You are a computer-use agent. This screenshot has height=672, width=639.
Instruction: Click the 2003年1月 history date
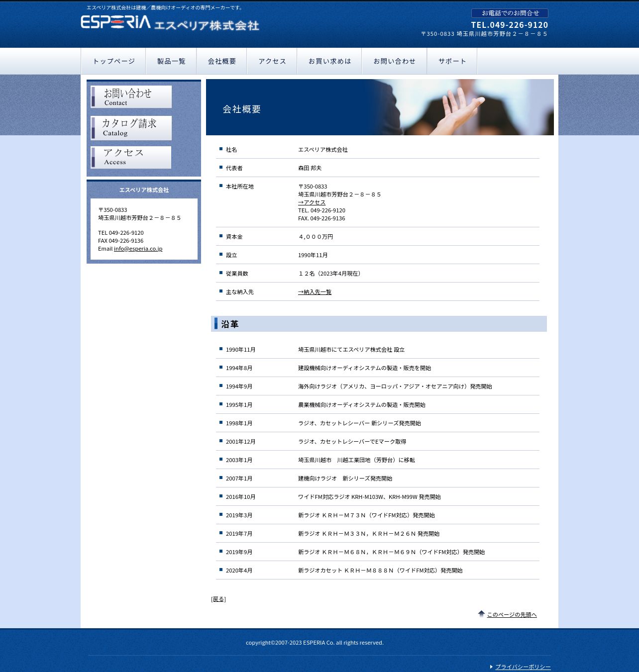pyautogui.click(x=239, y=460)
